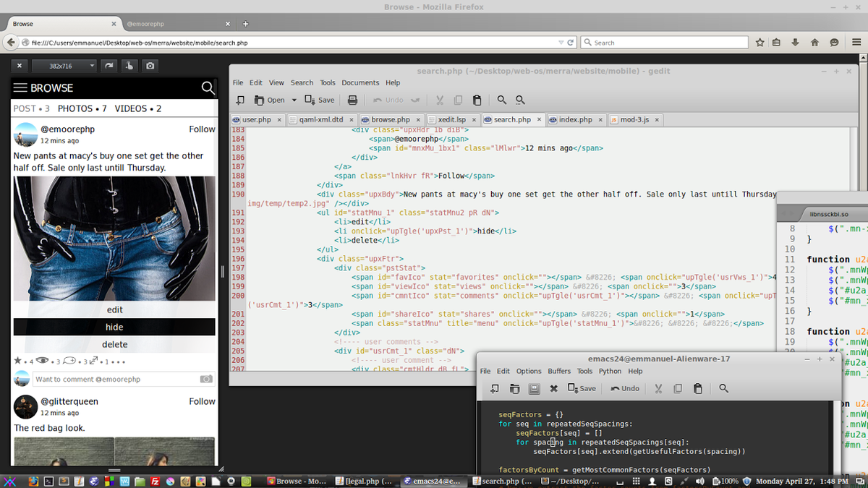Switch to the browse.php tab in gedit
Image resolution: width=868 pixels, height=488 pixels.
tap(391, 119)
